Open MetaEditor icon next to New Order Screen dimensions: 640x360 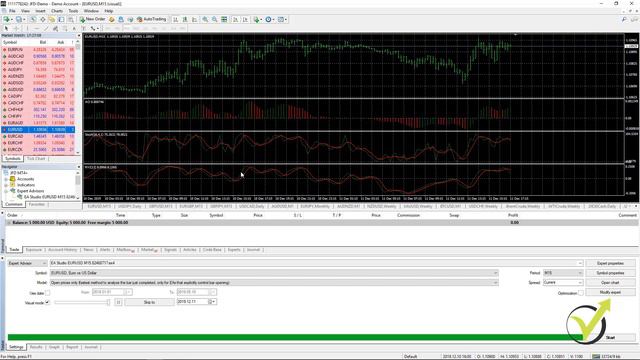(x=111, y=19)
